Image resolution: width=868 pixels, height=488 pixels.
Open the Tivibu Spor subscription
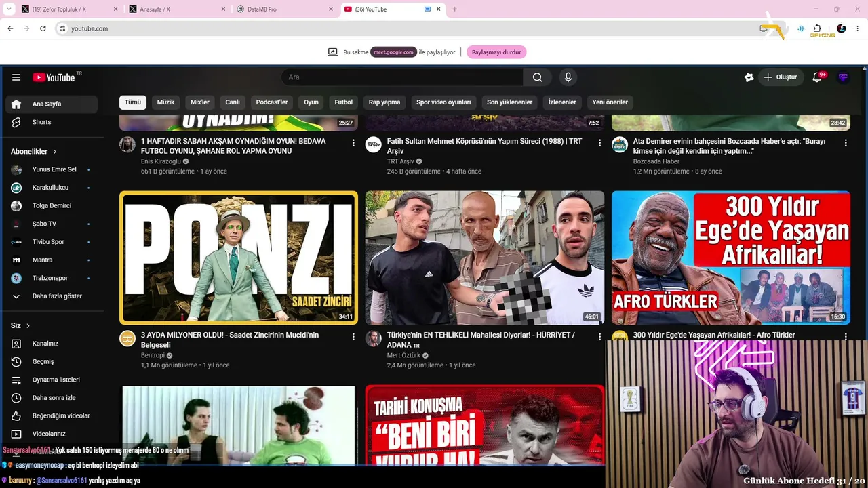(52, 242)
